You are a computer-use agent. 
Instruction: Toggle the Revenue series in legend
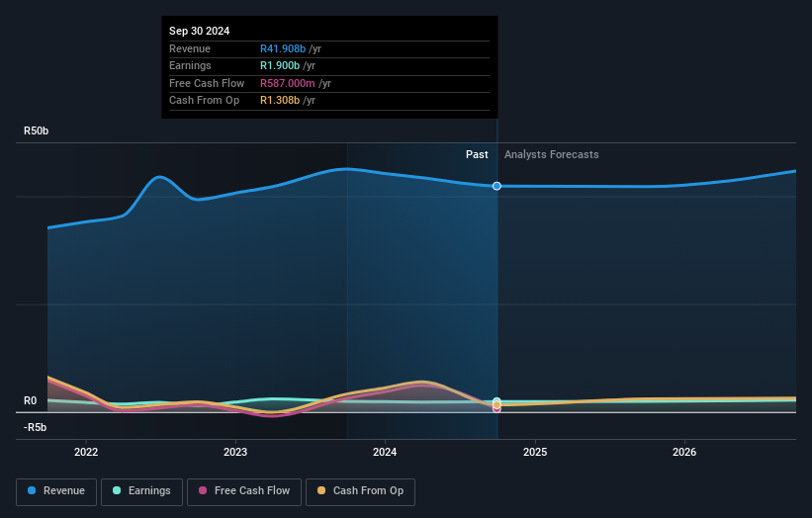56,491
